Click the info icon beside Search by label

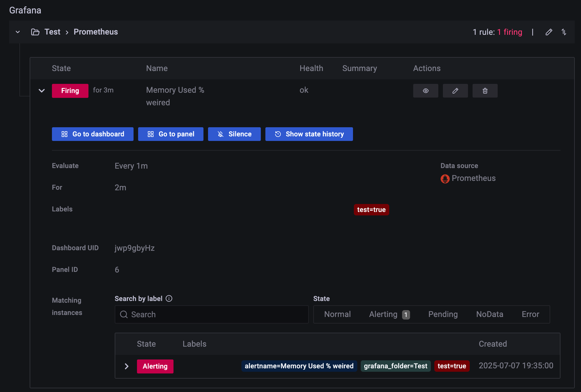[169, 298]
